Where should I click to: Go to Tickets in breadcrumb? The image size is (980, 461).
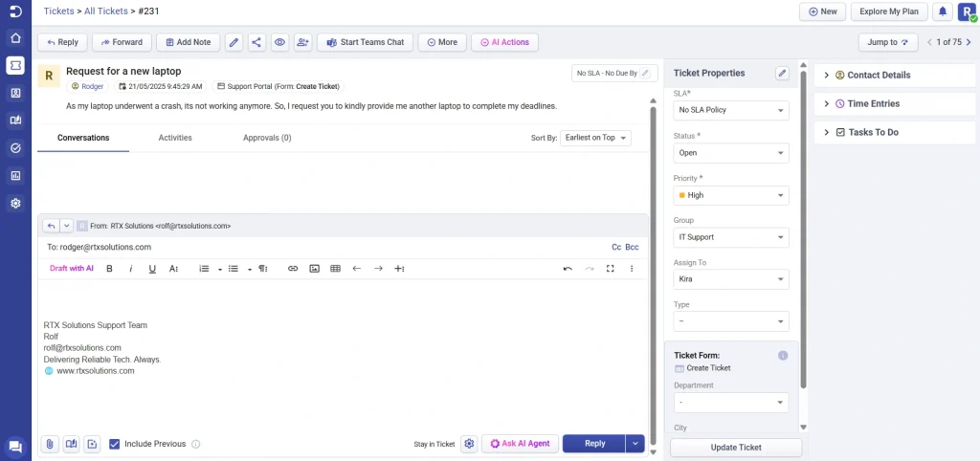coord(58,11)
